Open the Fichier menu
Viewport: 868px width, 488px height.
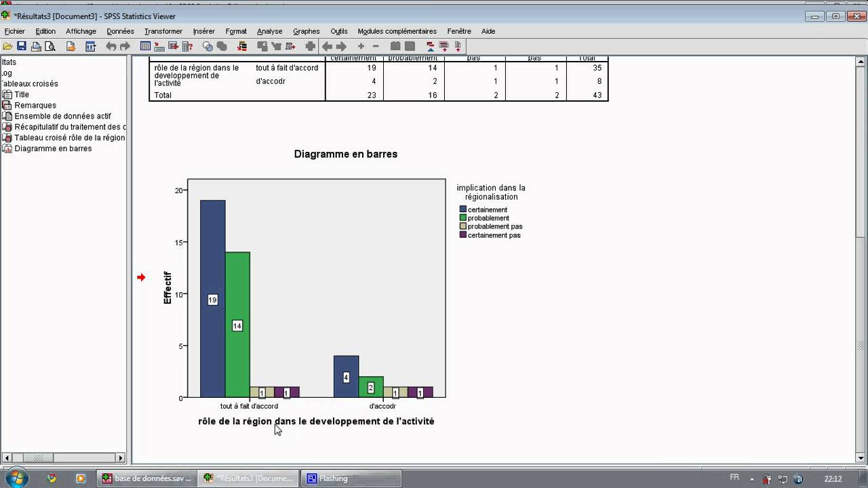click(x=14, y=31)
